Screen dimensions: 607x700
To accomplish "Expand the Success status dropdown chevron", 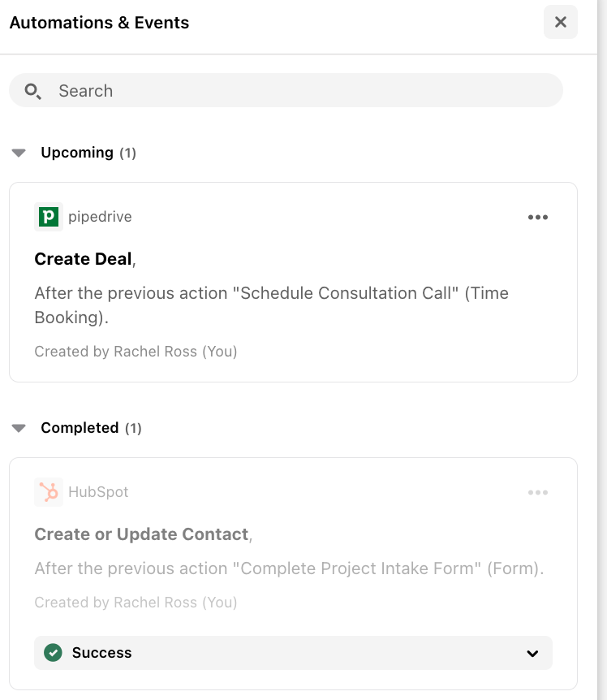I will pos(532,654).
